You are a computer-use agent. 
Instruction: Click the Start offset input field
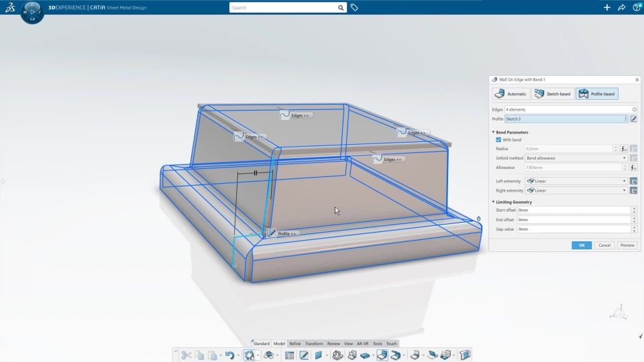point(574,210)
